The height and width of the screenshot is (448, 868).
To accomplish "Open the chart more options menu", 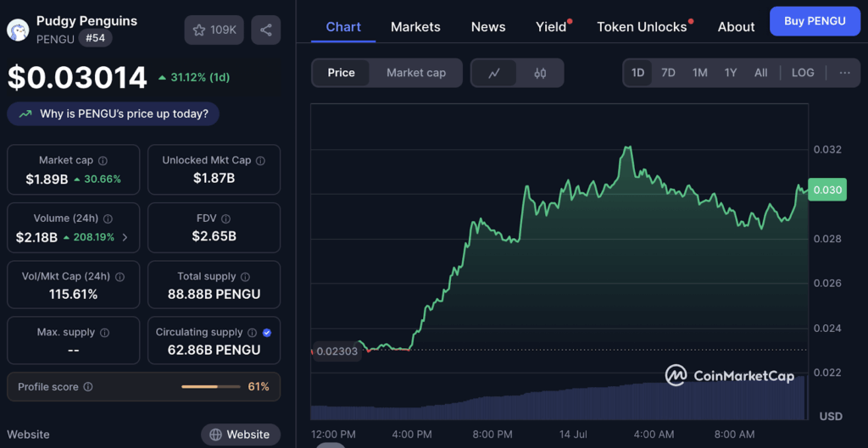I will pyautogui.click(x=844, y=73).
